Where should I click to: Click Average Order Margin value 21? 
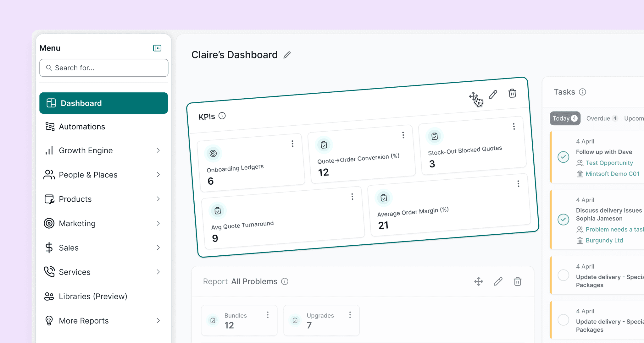tap(383, 226)
